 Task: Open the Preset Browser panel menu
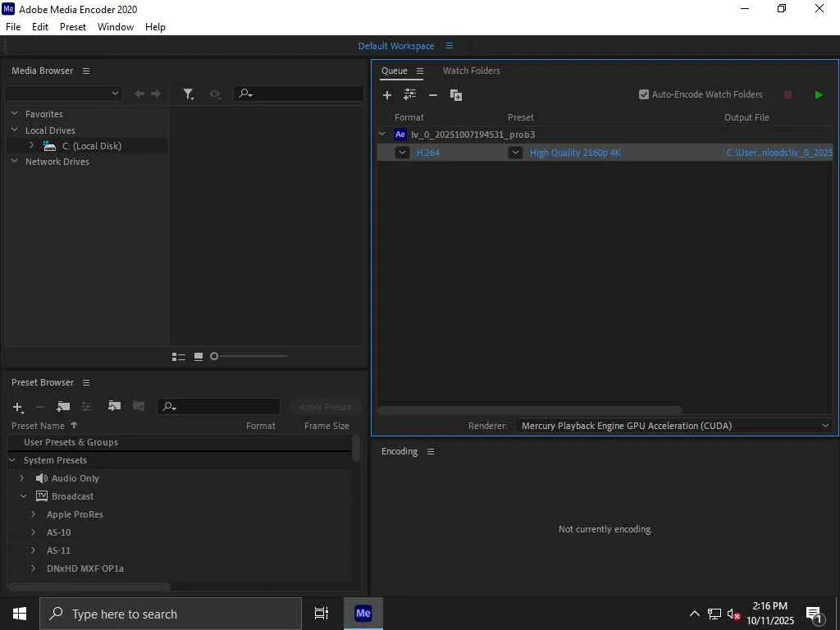point(85,382)
